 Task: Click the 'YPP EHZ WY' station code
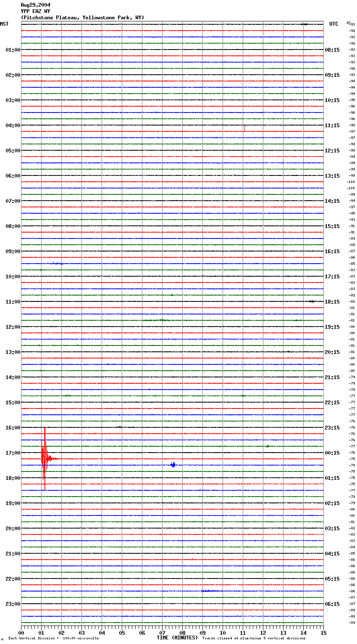(35, 11)
